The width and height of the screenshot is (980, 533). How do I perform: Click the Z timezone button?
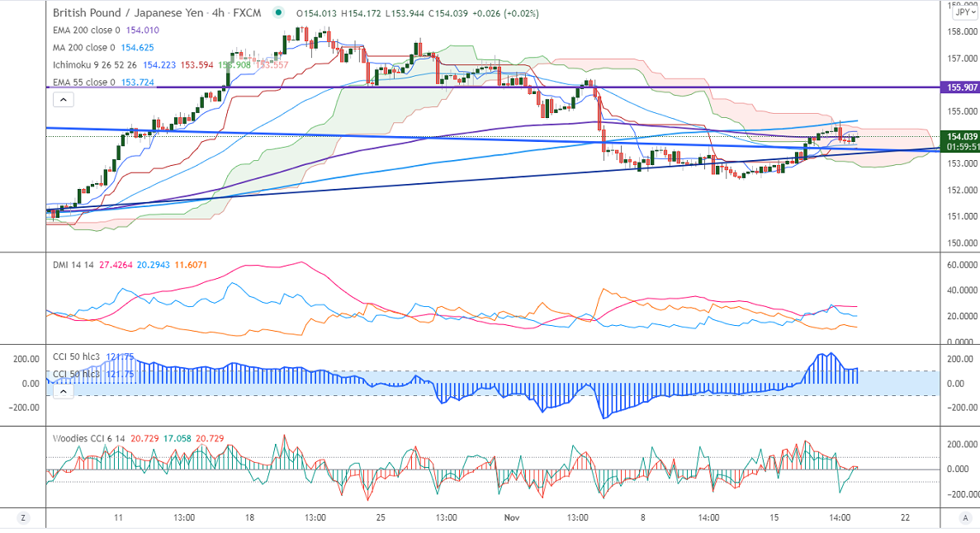coord(23,518)
